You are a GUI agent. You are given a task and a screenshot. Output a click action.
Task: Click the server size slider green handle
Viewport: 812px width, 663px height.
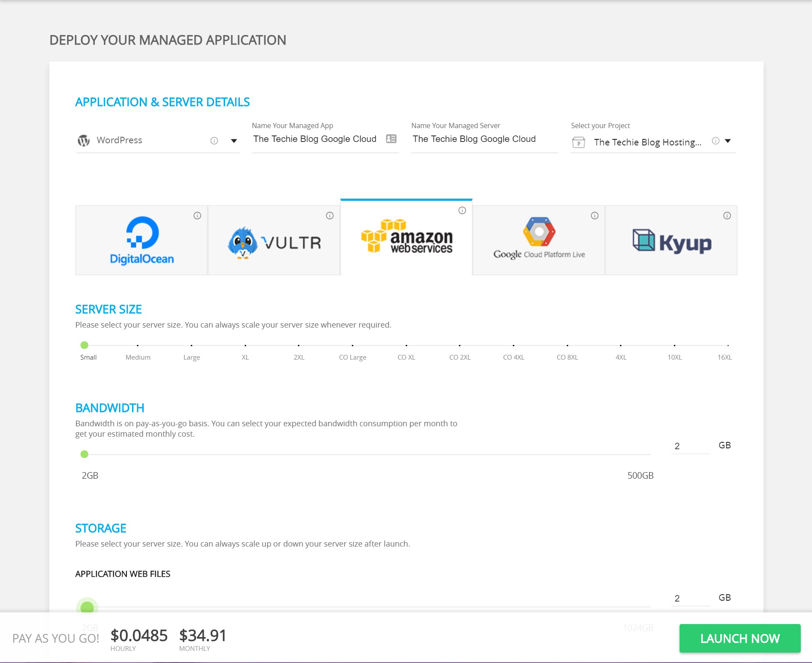tap(84, 345)
